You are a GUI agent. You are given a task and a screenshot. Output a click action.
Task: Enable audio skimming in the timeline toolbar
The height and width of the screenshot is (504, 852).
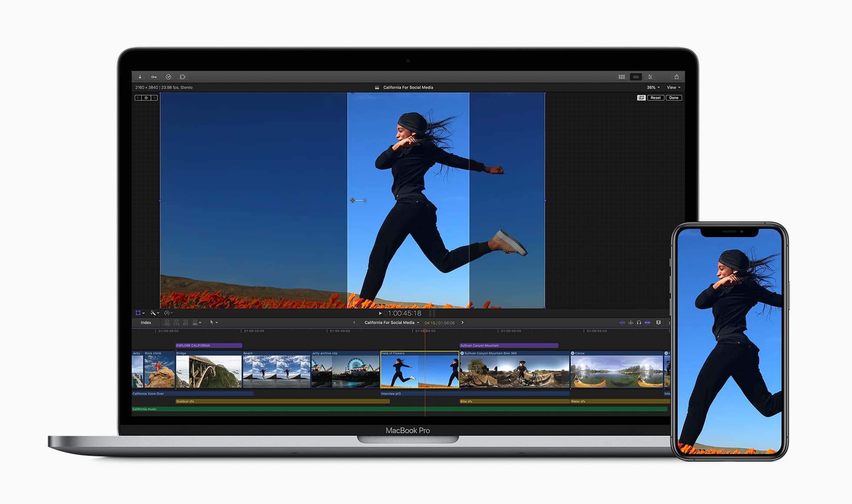(630, 322)
